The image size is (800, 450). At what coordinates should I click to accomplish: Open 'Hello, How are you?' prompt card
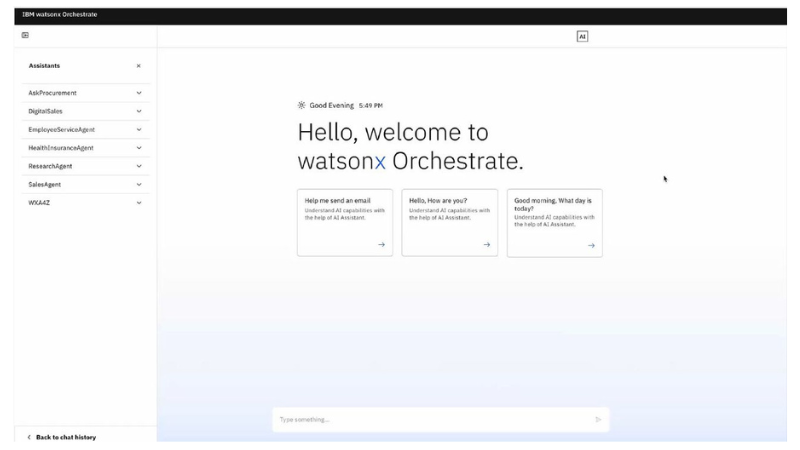tap(449, 222)
